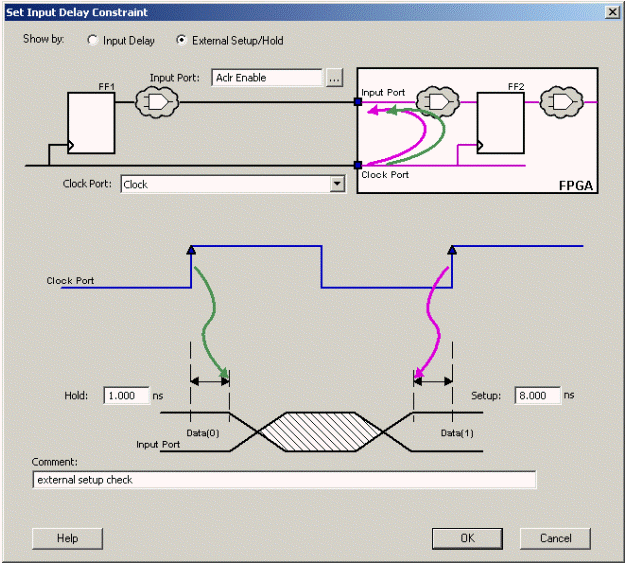Click the hatched data-invalid region in waveform
This screenshot has width=625, height=563.
click(321, 432)
